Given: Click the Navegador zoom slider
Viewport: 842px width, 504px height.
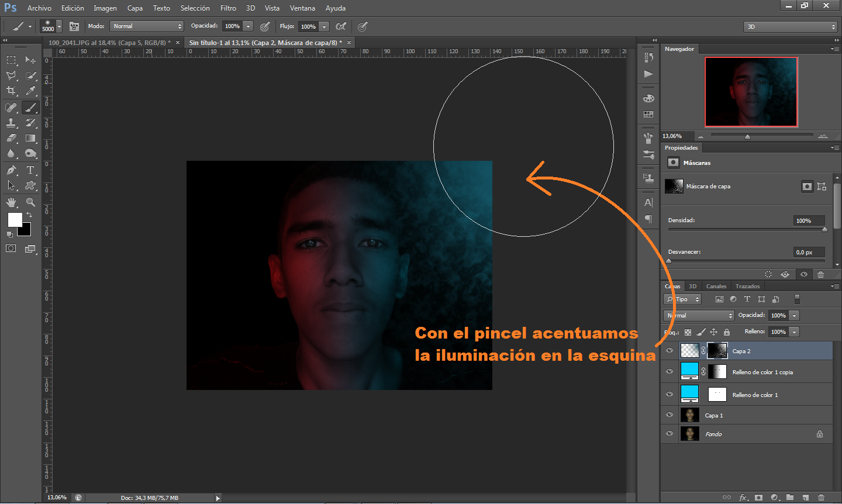Looking at the screenshot, I should point(761,136).
